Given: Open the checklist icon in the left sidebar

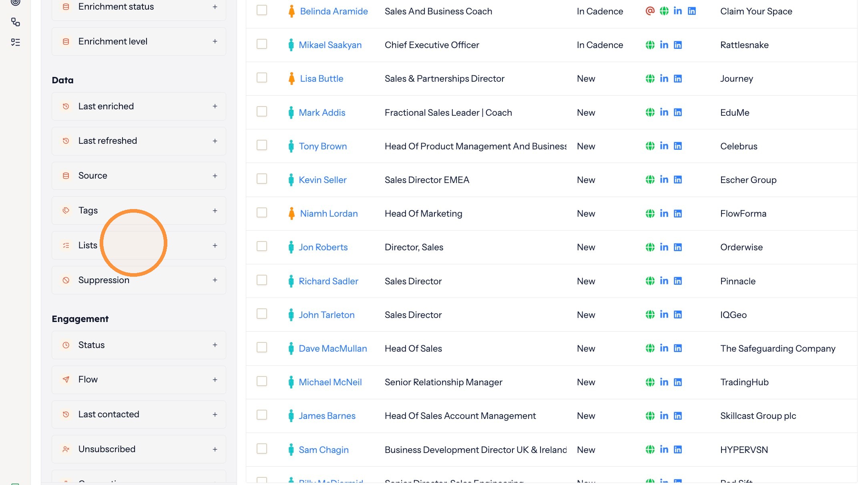Looking at the screenshot, I should (16, 42).
